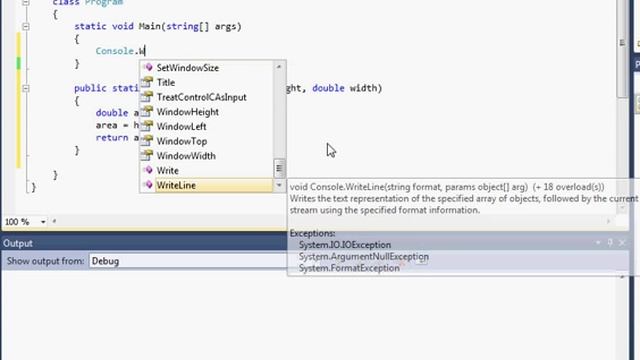640x360 pixels.
Task: Click the TreatControlCAsInput property icon
Action: click(147, 97)
